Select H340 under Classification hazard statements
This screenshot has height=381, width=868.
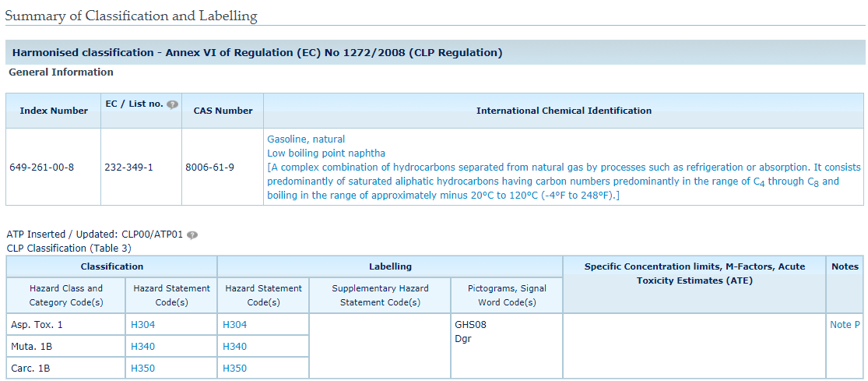[x=142, y=347]
